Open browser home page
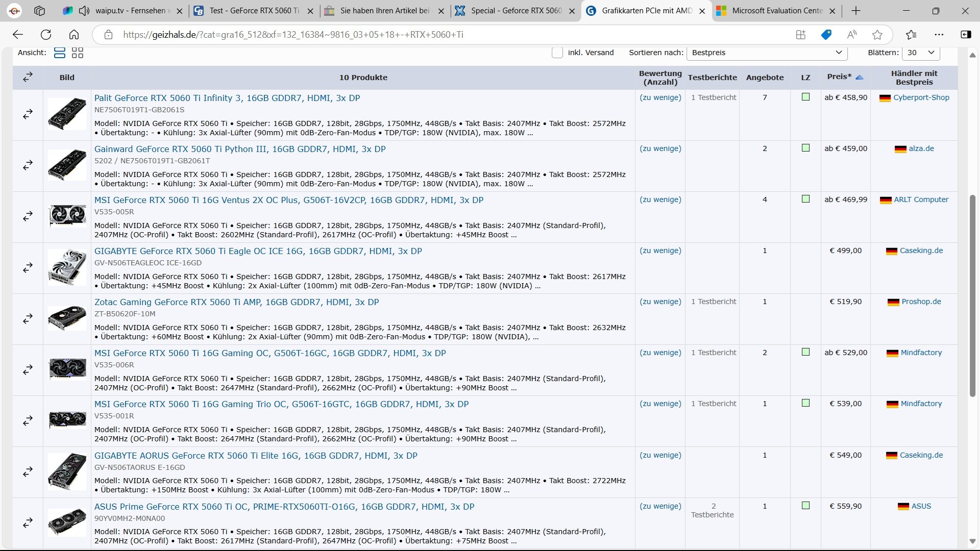980x551 pixels. [74, 35]
